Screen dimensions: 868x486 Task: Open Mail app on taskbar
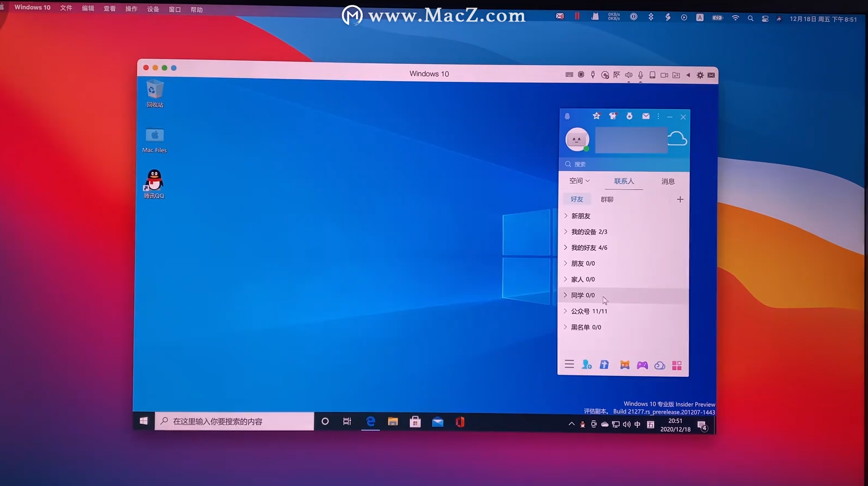pos(438,422)
